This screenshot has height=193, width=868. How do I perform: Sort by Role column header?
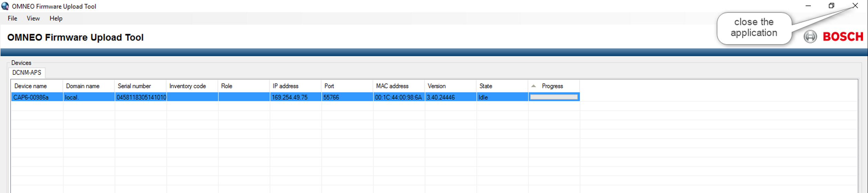point(244,86)
